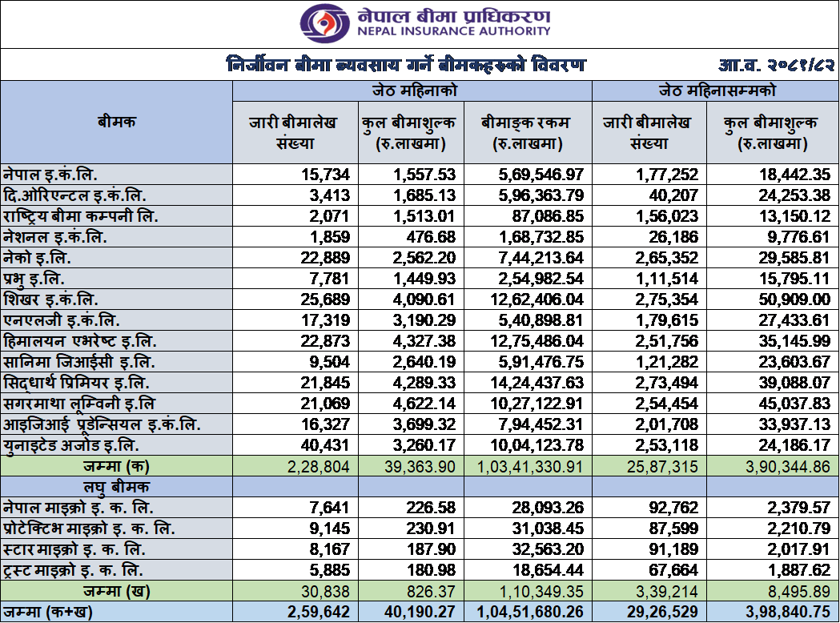Select row आइजिआई प्रुडेन्सियल इ.कं.लि.

[x=420, y=424]
